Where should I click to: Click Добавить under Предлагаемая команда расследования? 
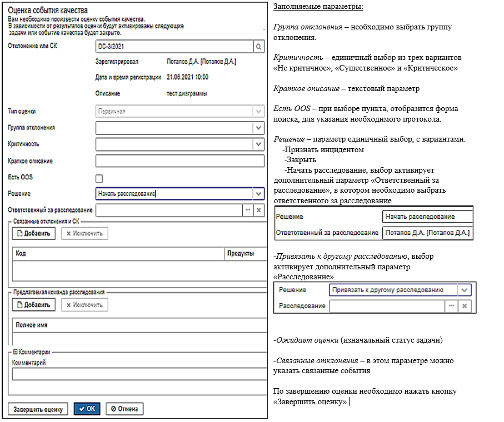click(34, 305)
